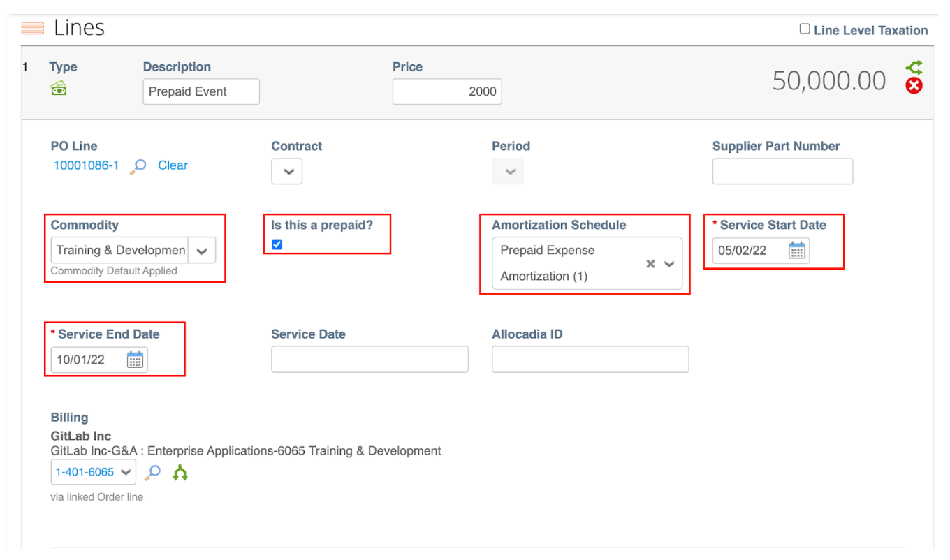This screenshot has height=560, width=950.
Task: Click the billing account magnifier search icon
Action: [x=153, y=472]
